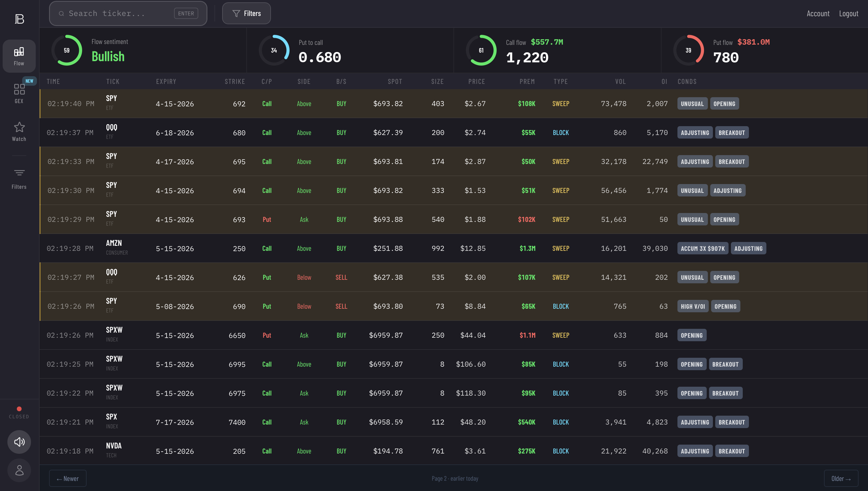Click the BlackBox logo in the top corner
The image size is (868, 491).
pos(19,19)
